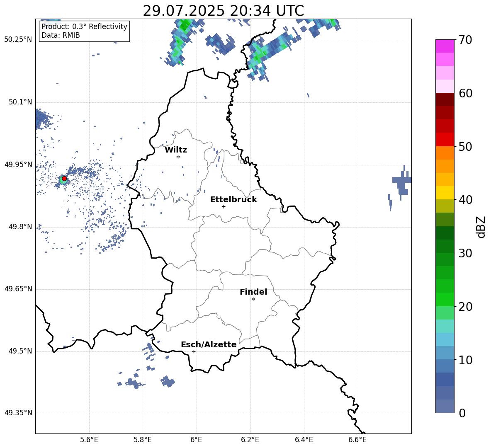
Task: Click the Findel city label
Action: [253, 292]
